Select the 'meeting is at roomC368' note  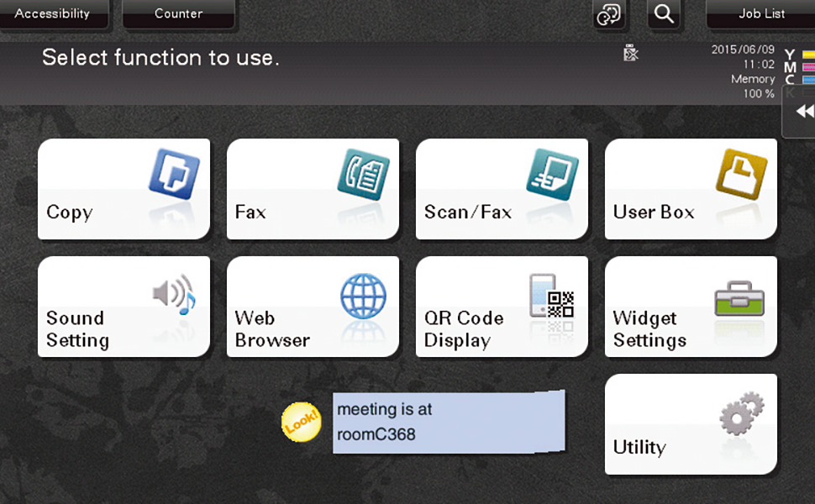click(449, 422)
